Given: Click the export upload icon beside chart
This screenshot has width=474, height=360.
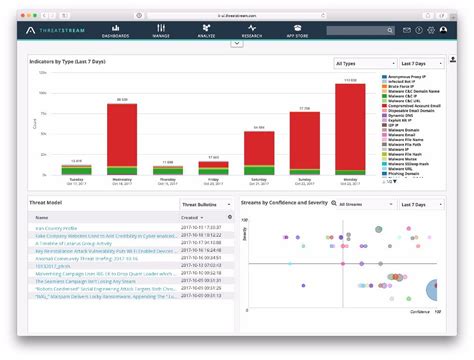Looking at the screenshot, I should click(453, 59).
